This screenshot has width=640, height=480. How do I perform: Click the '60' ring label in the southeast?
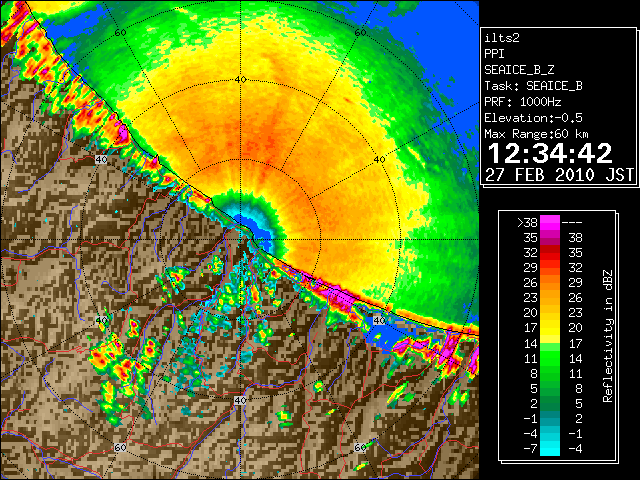pyautogui.click(x=360, y=448)
